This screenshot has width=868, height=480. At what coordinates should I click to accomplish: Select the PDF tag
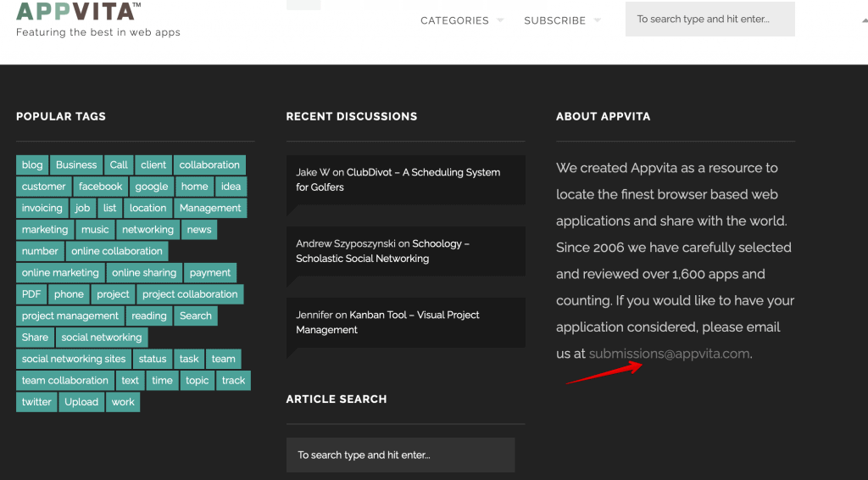31,294
